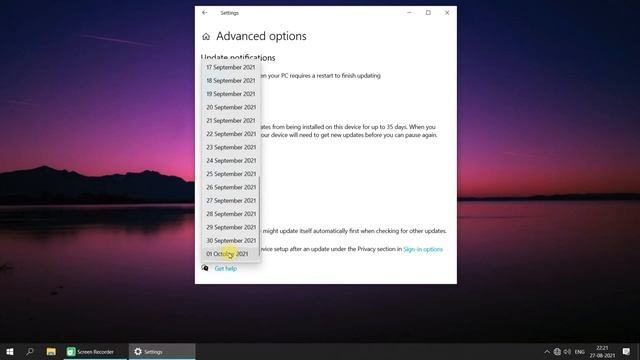Image resolution: width=640 pixels, height=360 pixels.
Task: Pick 21 September 2021 in dropdown
Action: click(231, 120)
